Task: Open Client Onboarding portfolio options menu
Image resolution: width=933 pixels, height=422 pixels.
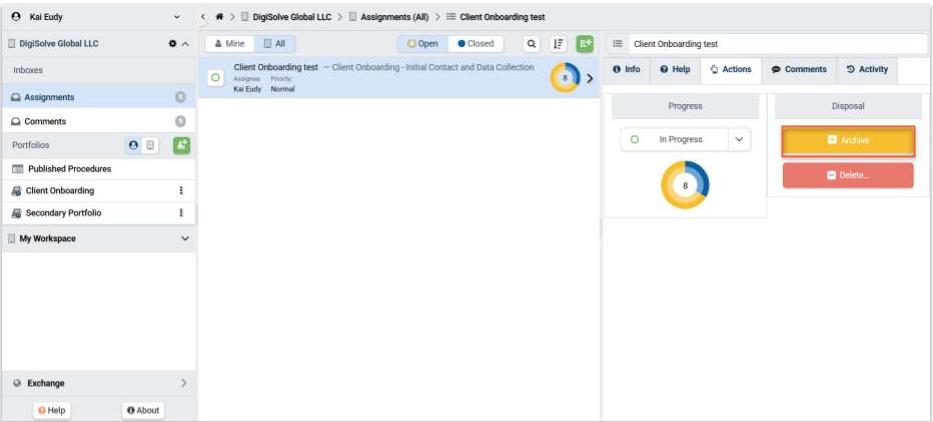Action: pos(181,191)
